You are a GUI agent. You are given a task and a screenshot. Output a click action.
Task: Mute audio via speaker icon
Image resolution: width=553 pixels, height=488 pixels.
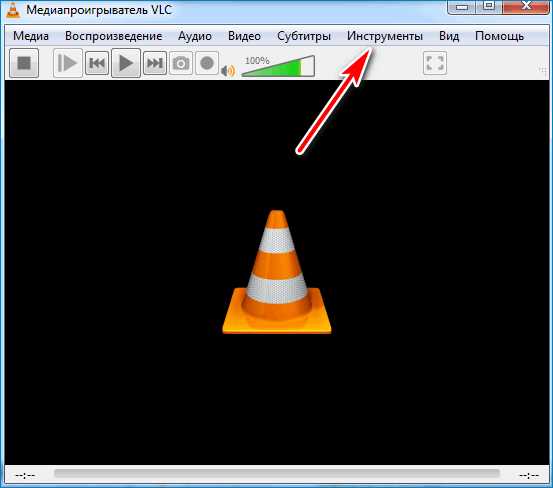click(228, 71)
